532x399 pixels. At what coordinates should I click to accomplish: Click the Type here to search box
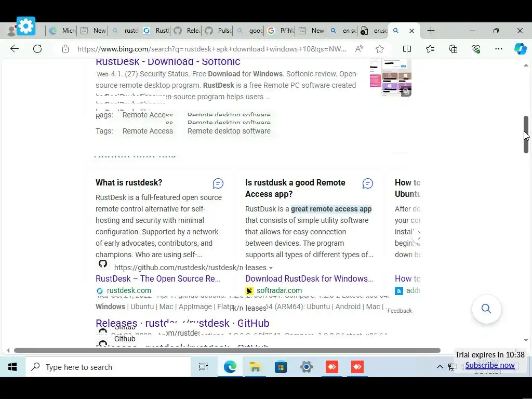[x=108, y=367]
